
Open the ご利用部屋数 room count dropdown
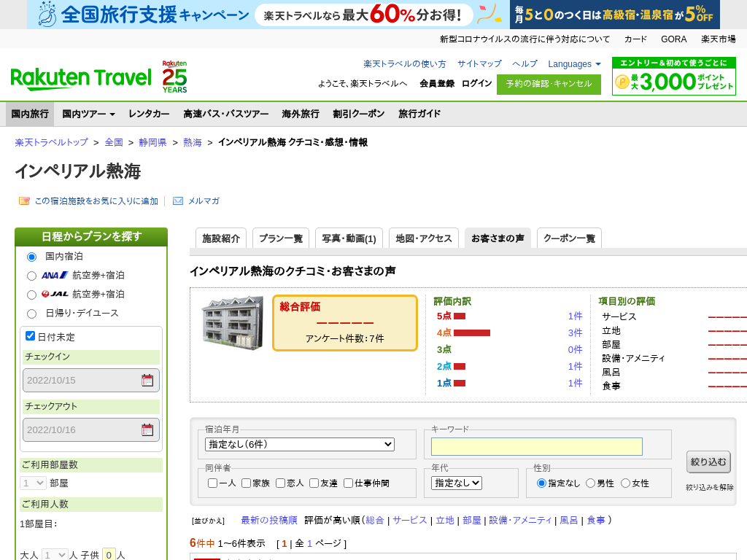tap(33, 483)
